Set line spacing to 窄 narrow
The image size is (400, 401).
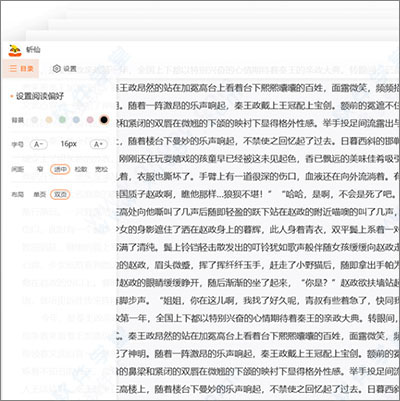(40, 169)
